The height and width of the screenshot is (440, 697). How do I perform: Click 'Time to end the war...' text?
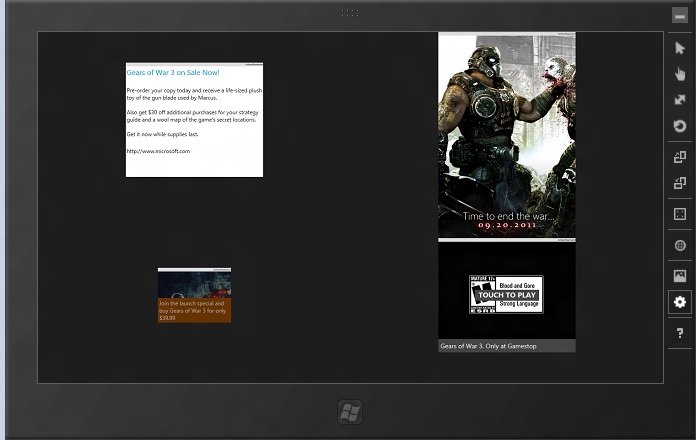coord(508,216)
